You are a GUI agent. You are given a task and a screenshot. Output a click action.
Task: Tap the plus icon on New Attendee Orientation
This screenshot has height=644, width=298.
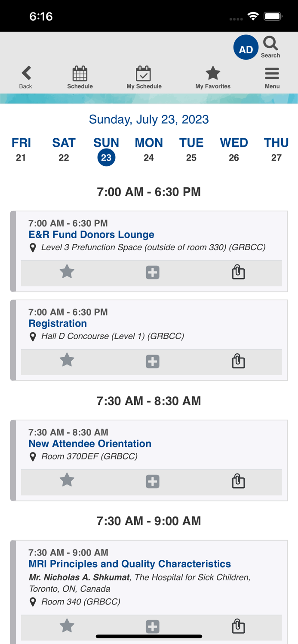(x=152, y=481)
